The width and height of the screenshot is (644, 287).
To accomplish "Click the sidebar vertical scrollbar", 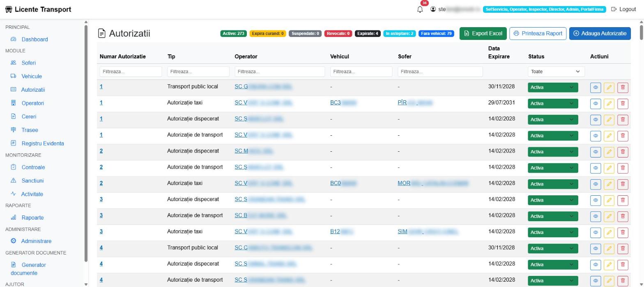I will (x=86, y=144).
